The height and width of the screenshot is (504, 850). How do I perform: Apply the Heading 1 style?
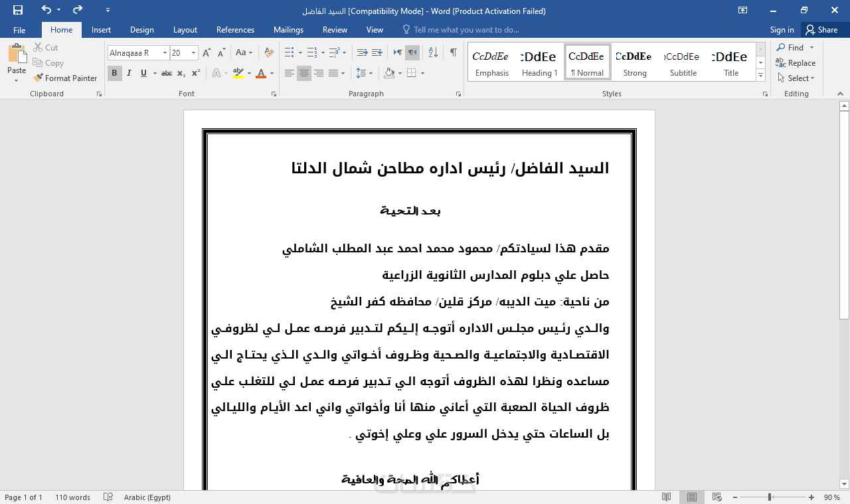[539, 62]
